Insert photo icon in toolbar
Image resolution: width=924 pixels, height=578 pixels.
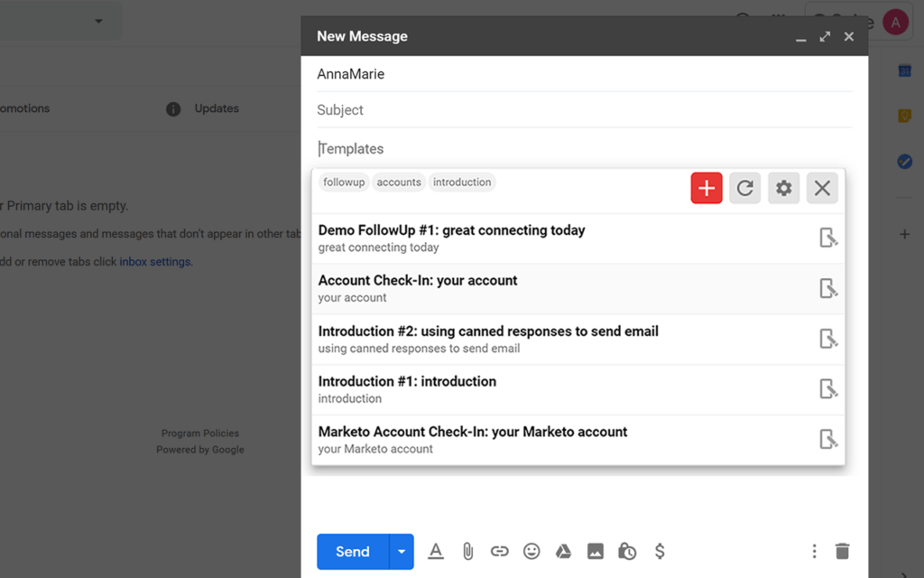tap(596, 552)
